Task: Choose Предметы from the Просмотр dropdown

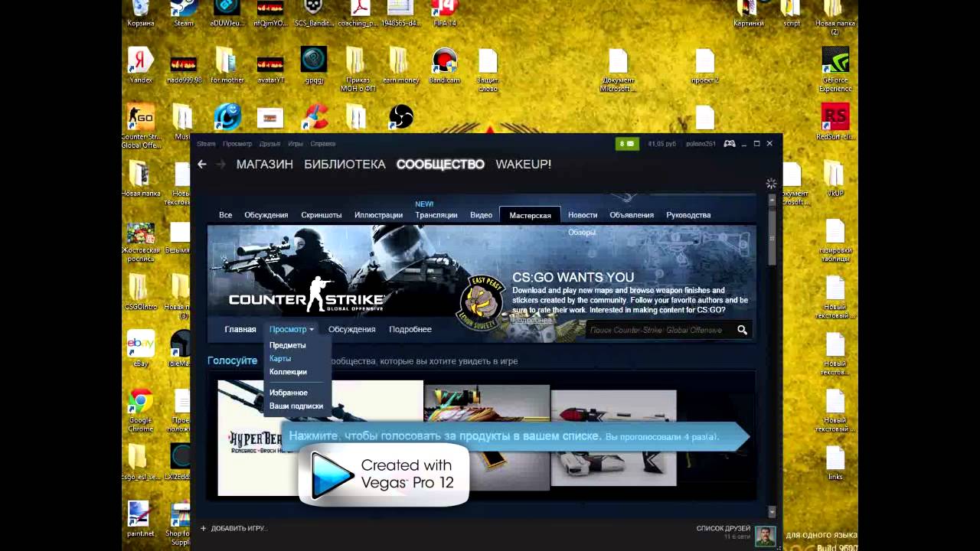Action: tap(287, 345)
